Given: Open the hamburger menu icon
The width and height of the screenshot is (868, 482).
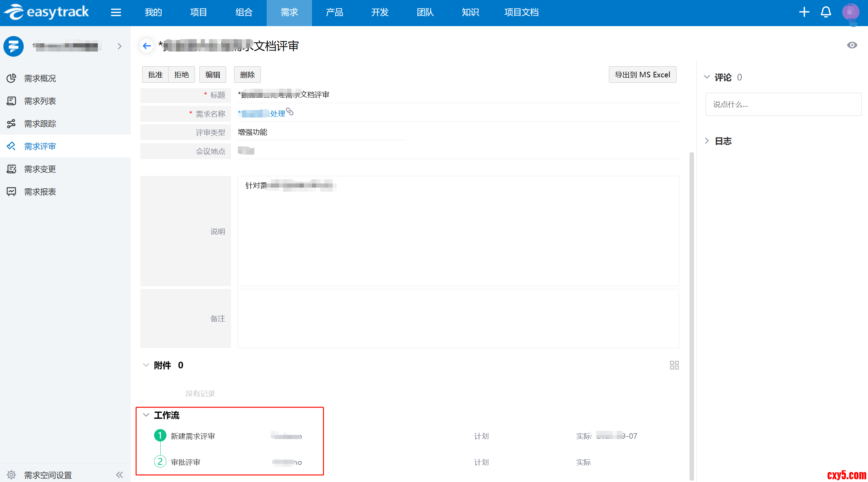Looking at the screenshot, I should [x=116, y=12].
